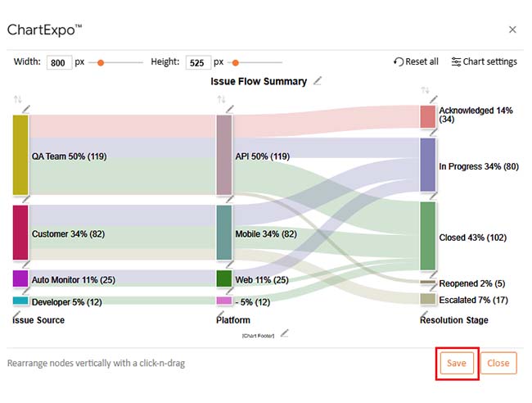
Task: Click the edit pencil beside Issue Flow Summary title
Action: tap(318, 81)
